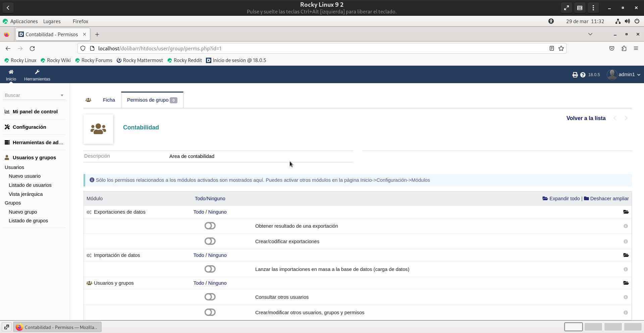Screen dimensions: 644x333
Task: Click the print icon in top bar
Action: [x=575, y=75]
